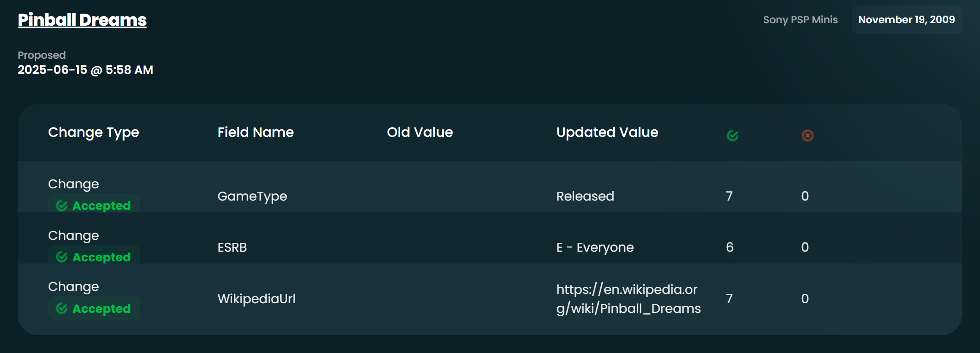This screenshot has width=980, height=353.
Task: Click the Updated Value column header
Action: [x=607, y=133]
